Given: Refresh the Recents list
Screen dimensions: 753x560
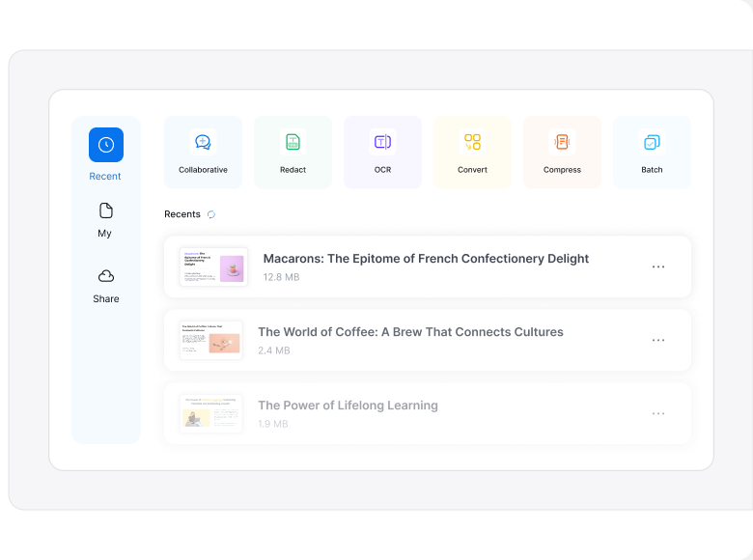Looking at the screenshot, I should 211,214.
